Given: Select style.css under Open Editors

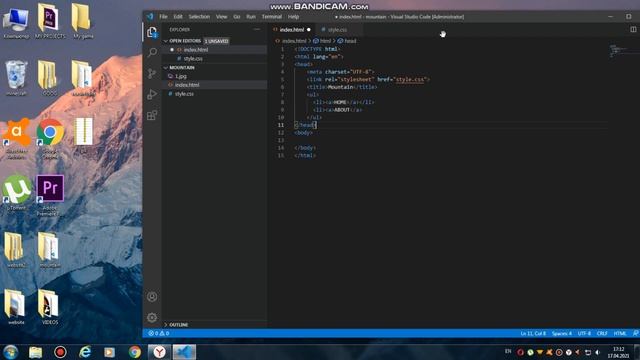Looking at the screenshot, I should [193, 59].
